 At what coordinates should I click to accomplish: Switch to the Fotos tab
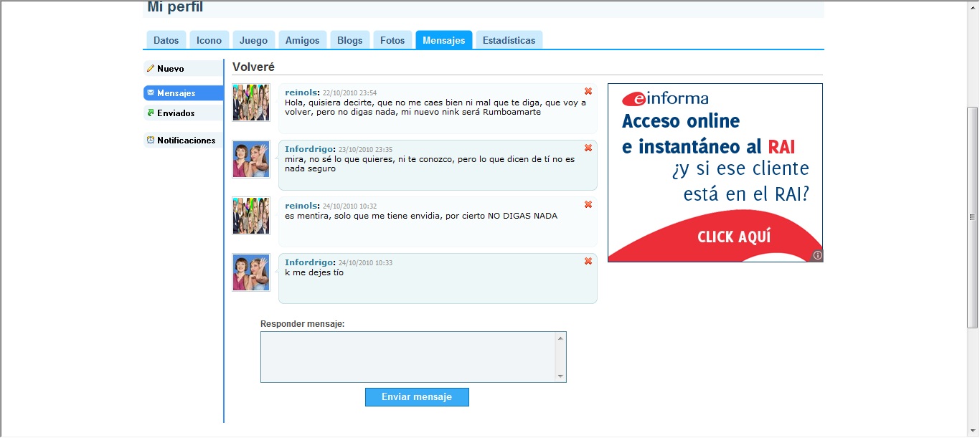[x=392, y=40]
